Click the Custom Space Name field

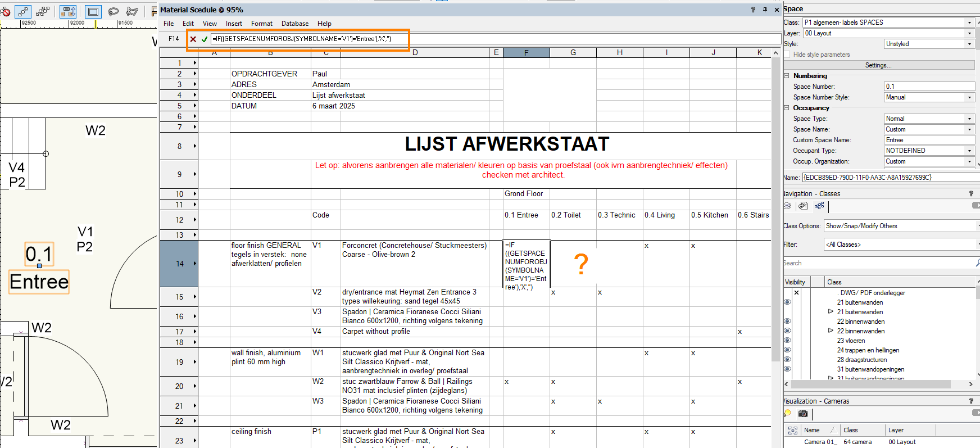[929, 140]
